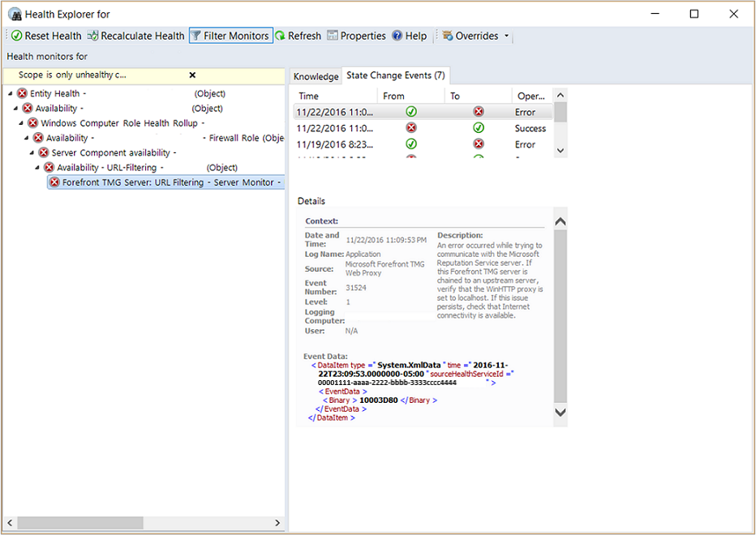The height and width of the screenshot is (535, 756).
Task: Click the event number value 31524
Action: click(x=356, y=288)
